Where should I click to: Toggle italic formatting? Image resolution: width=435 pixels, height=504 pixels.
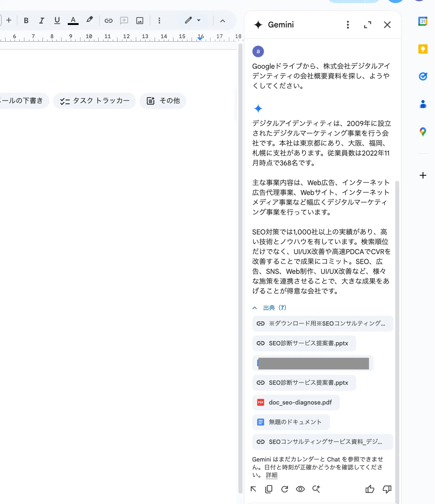42,21
